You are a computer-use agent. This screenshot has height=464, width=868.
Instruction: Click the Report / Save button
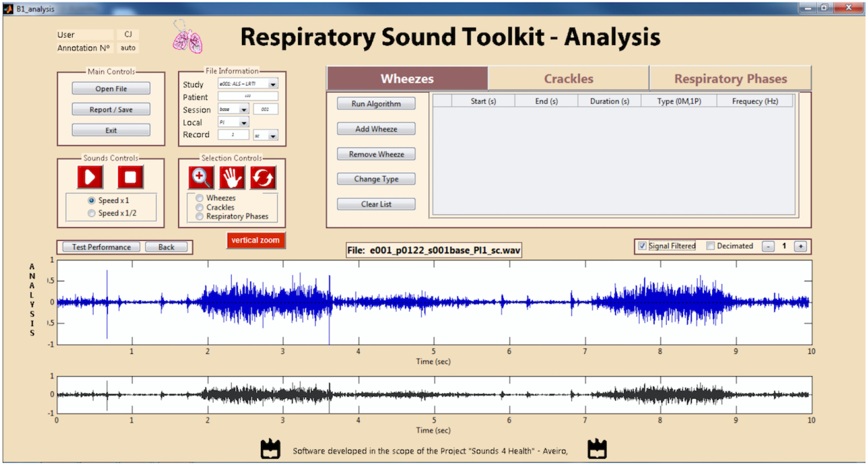point(111,109)
